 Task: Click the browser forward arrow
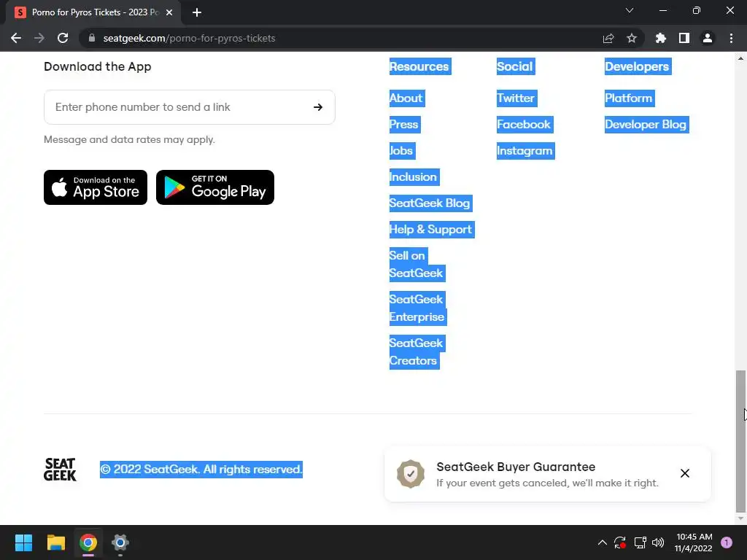[x=39, y=38]
